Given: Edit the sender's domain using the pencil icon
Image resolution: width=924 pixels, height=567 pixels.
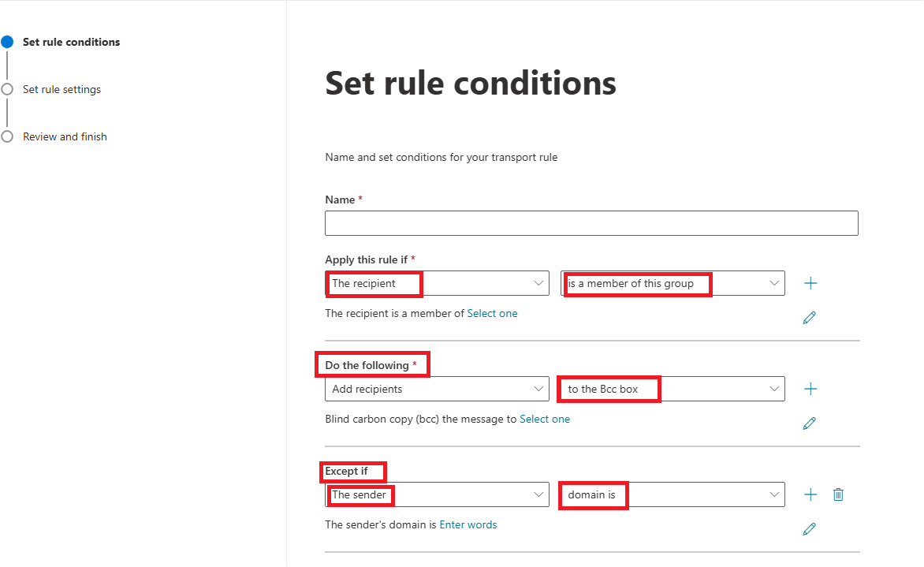Looking at the screenshot, I should [x=809, y=528].
